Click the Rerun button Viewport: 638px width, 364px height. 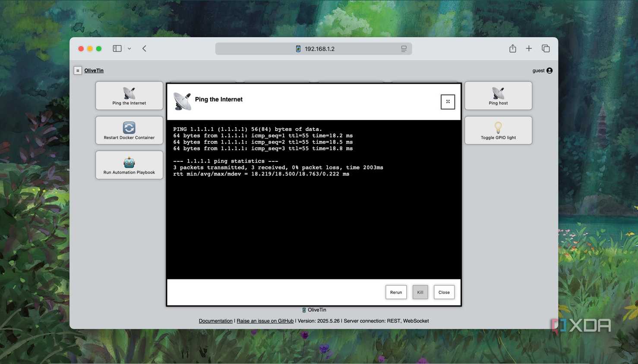pos(396,292)
